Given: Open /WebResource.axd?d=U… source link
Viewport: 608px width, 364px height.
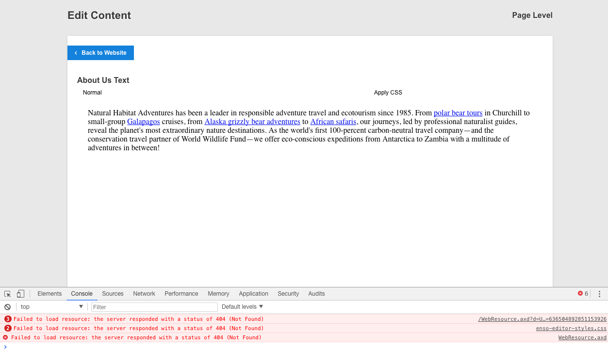Looking at the screenshot, I should [x=542, y=319].
